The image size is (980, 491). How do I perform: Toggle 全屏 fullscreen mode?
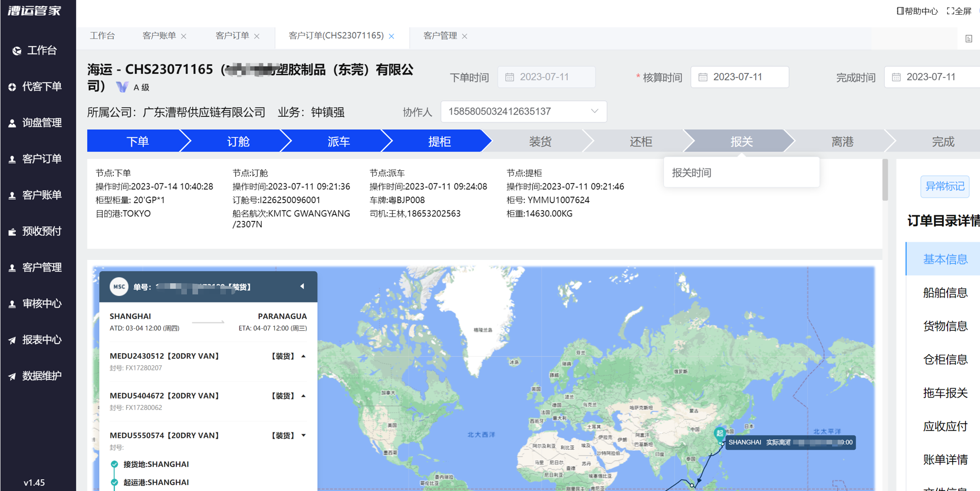959,11
